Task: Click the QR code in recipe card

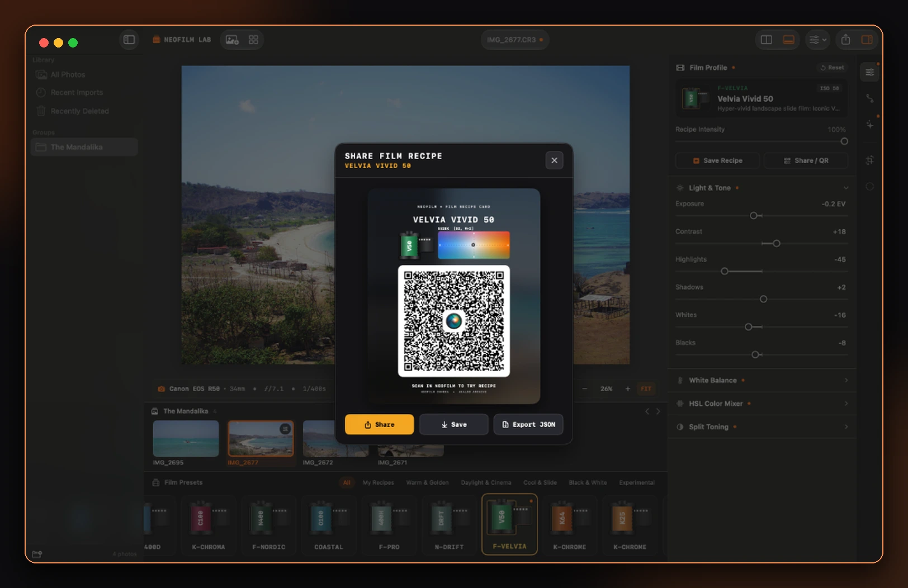Action: coord(454,321)
